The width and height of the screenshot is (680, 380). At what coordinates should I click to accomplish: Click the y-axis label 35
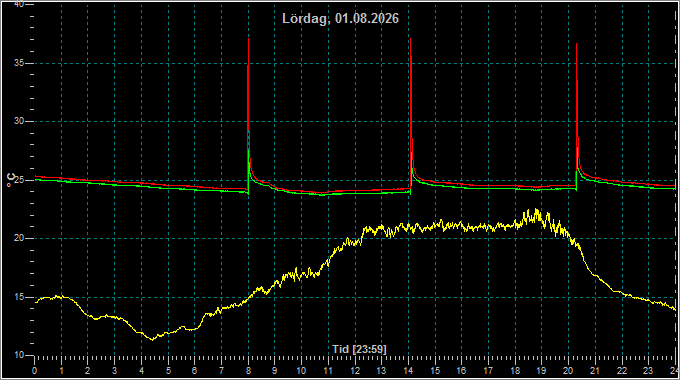(19, 63)
